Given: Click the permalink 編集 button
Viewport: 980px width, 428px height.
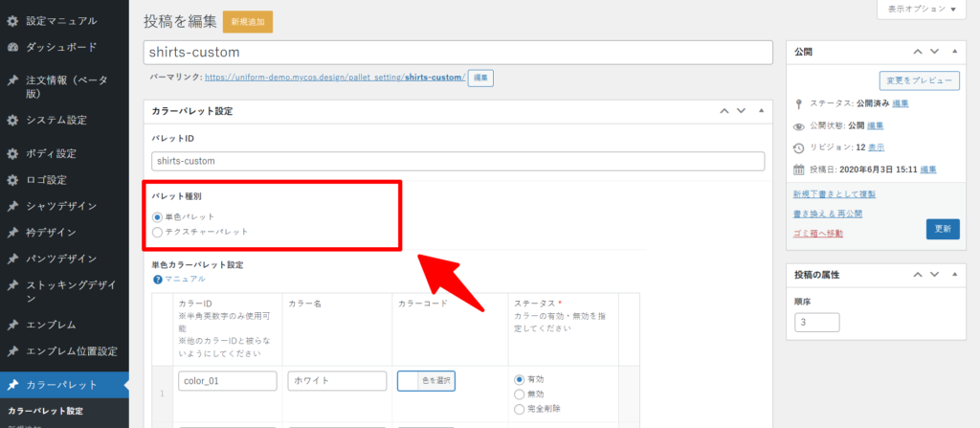Looking at the screenshot, I should [480, 78].
